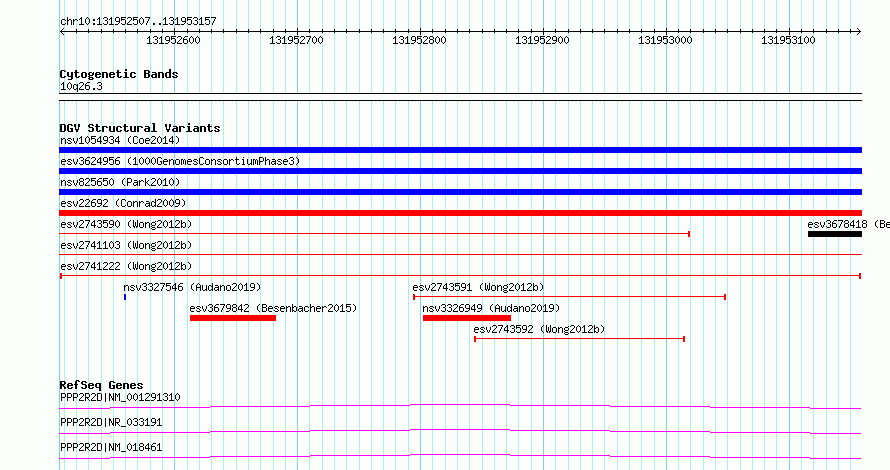This screenshot has height=470, width=890.
Task: Select the magenta track line for NR_033191
Action: coord(460,431)
